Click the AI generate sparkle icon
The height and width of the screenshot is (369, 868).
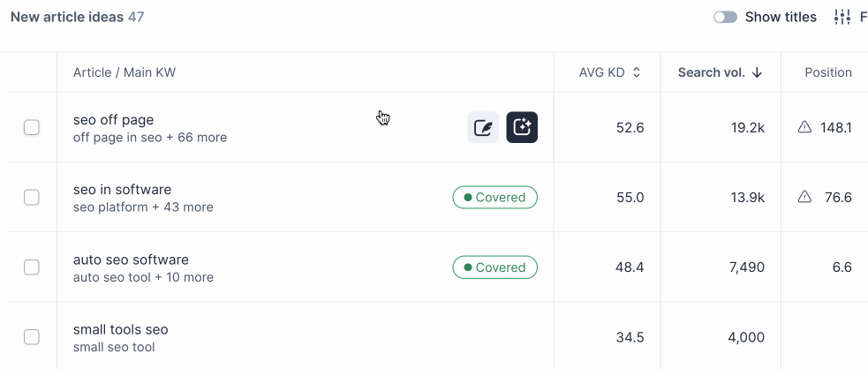pos(522,127)
